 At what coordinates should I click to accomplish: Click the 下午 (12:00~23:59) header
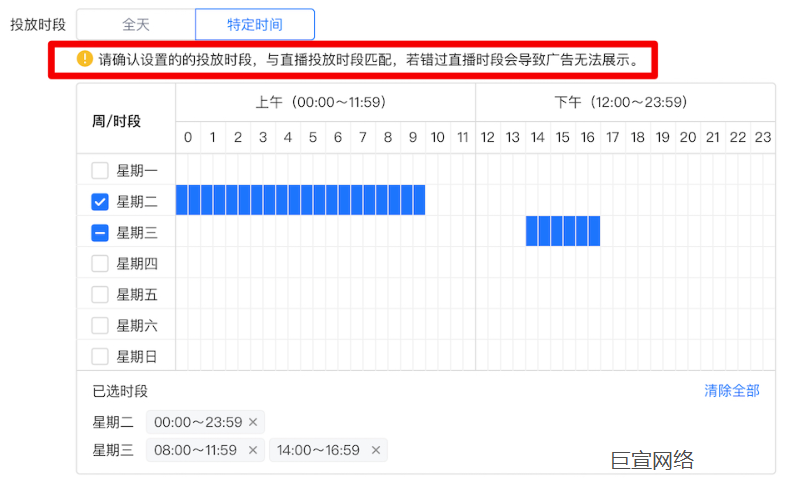pyautogui.click(x=626, y=102)
